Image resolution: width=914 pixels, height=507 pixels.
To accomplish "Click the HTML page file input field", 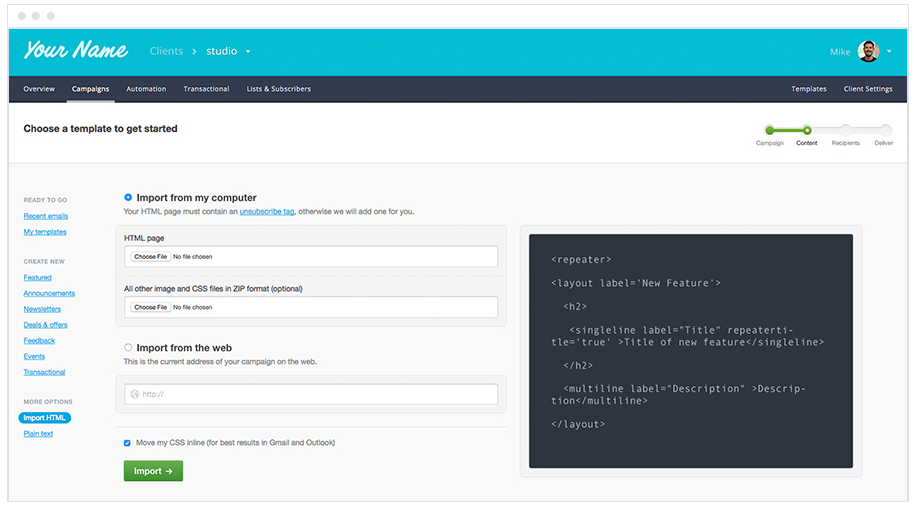I will point(311,256).
